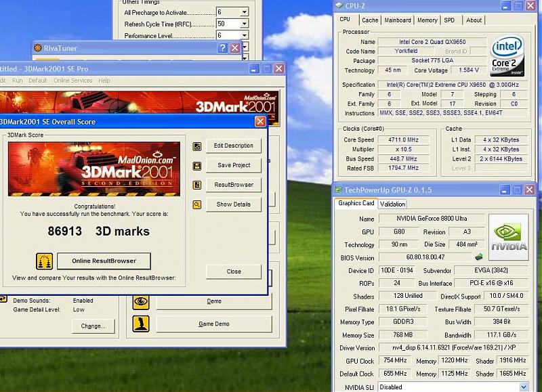Viewport: 542px width, 392px height.
Task: Click the Edit Description icon in score dialog
Action: 196,146
